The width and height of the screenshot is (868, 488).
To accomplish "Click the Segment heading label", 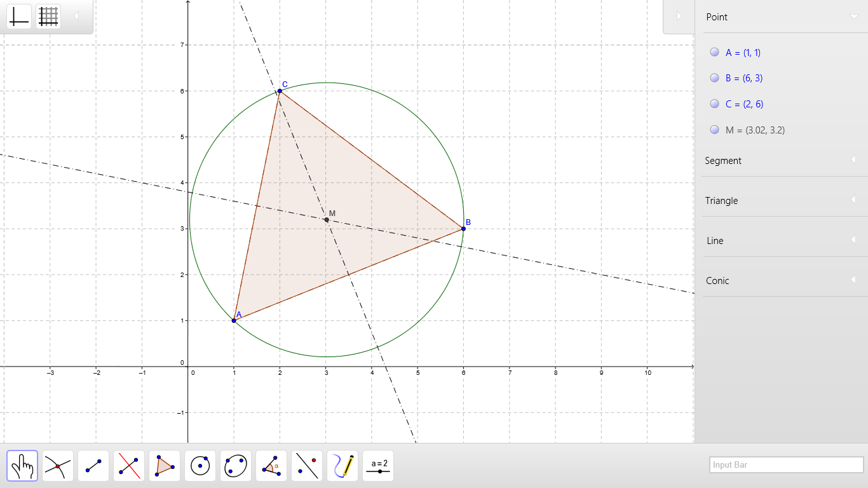I will point(723,161).
